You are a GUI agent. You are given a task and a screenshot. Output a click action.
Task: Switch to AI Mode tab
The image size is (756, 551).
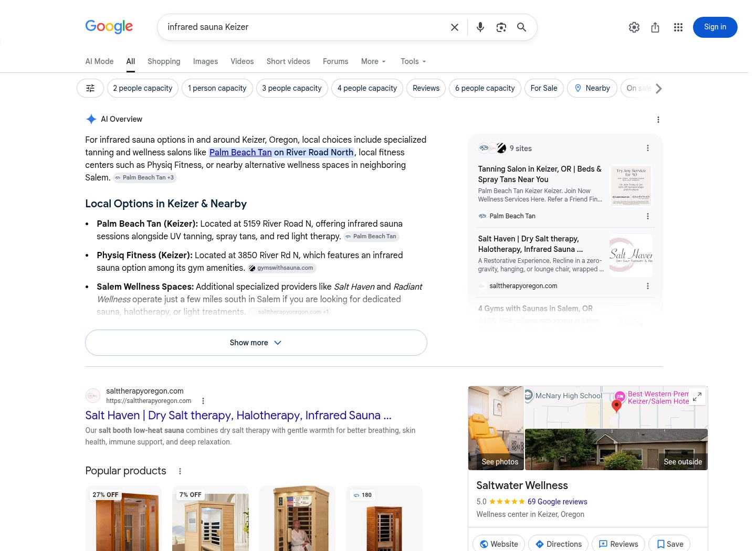100,61
